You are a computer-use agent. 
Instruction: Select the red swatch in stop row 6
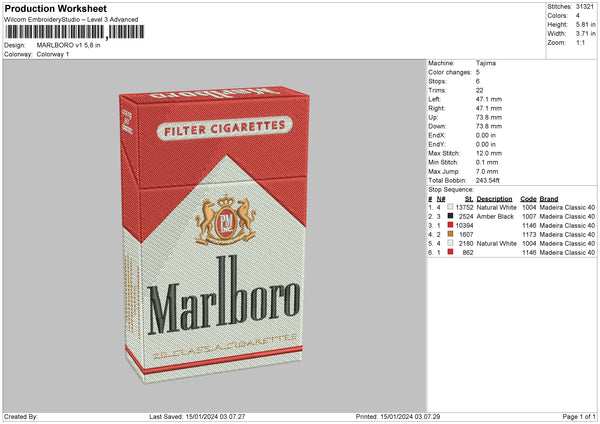click(450, 252)
